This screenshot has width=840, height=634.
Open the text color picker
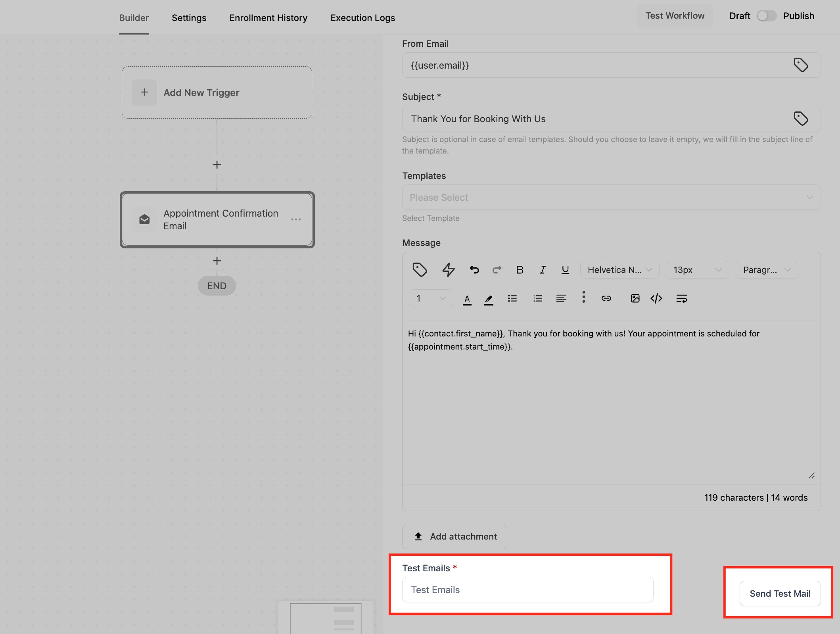pos(467,298)
